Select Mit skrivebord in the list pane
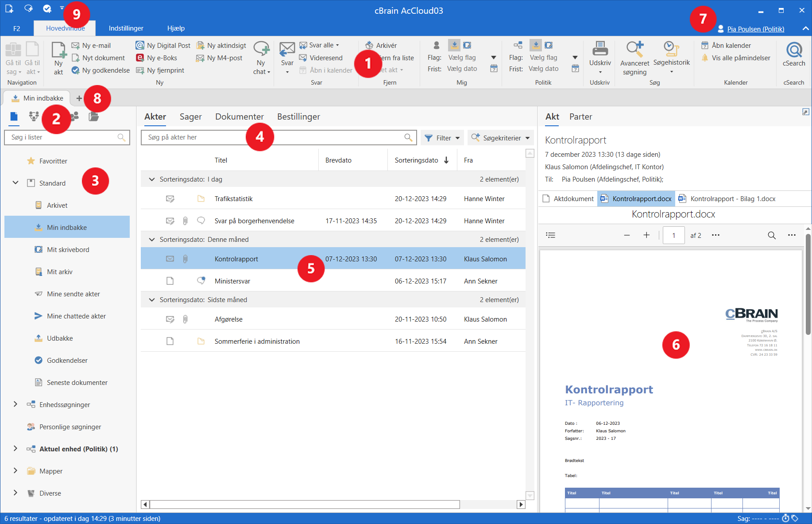This screenshot has width=812, height=524. coord(68,250)
